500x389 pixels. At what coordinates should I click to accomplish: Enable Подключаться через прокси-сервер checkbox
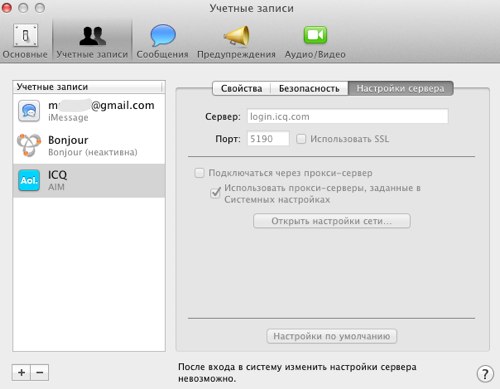tap(199, 173)
